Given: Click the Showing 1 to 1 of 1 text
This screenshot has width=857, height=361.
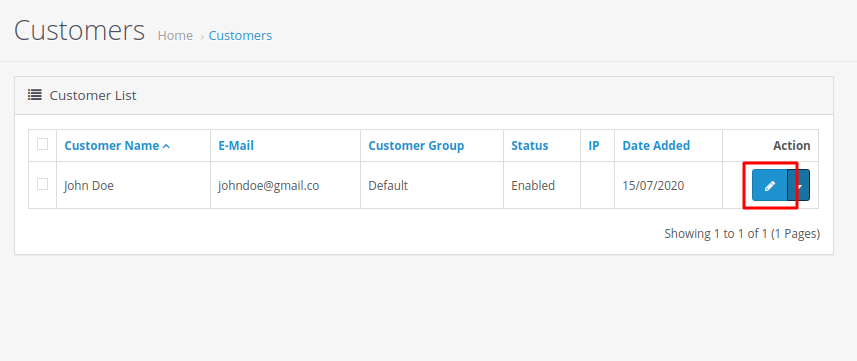Looking at the screenshot, I should 742,234.
